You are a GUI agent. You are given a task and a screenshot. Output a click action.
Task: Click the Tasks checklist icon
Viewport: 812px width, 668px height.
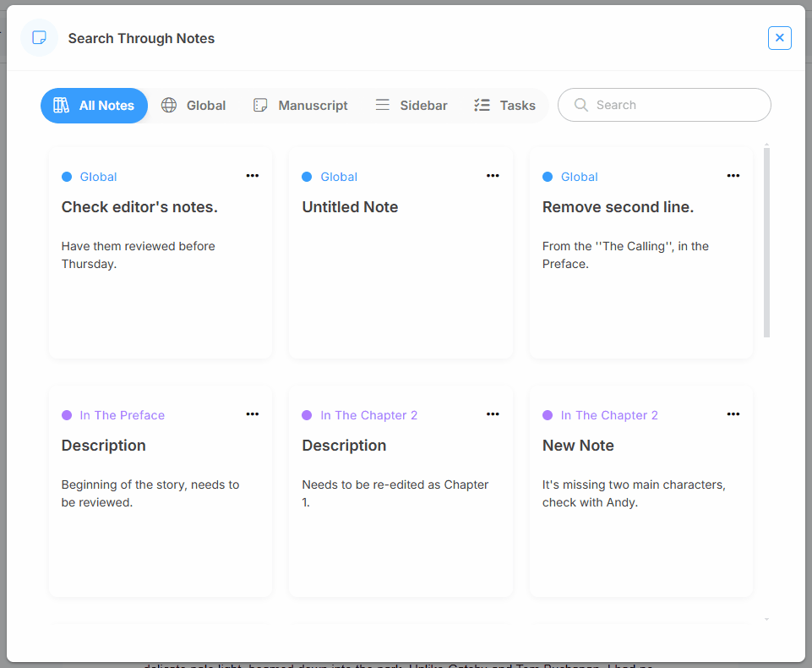pos(482,106)
